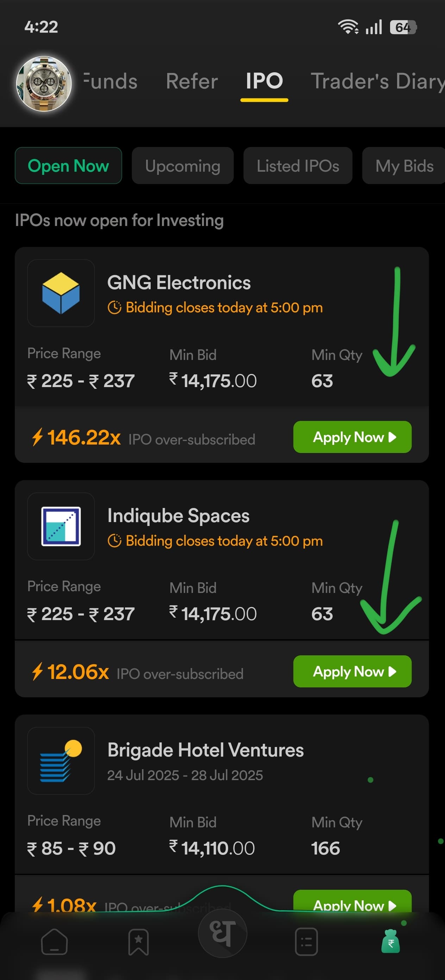Tap the Brigade Hotel Ventures logo
Viewport: 445px width, 980px height.
pyautogui.click(x=61, y=760)
